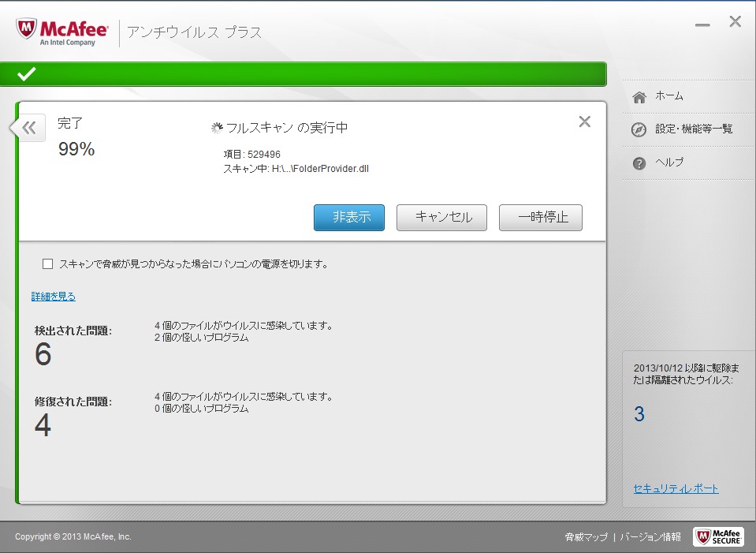Open the セキュリティレポート link
756x553 pixels.
[676, 488]
